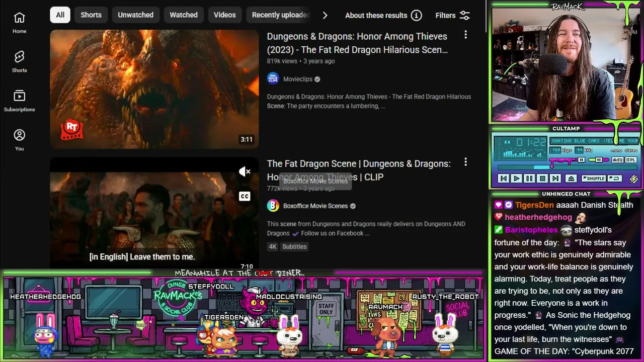Click the 'Follow us on Facebook' description text
The height and width of the screenshot is (362, 644).
[335, 233]
